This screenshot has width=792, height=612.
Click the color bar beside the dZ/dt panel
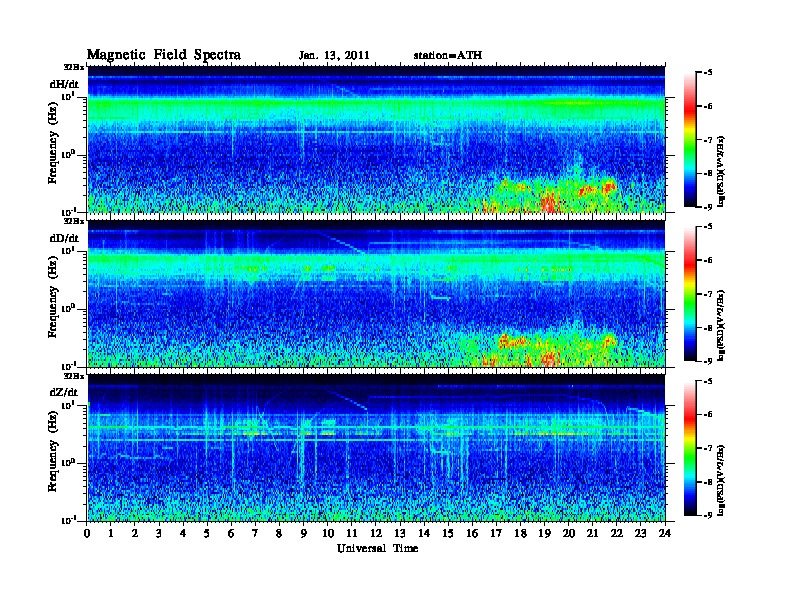pyautogui.click(x=690, y=448)
